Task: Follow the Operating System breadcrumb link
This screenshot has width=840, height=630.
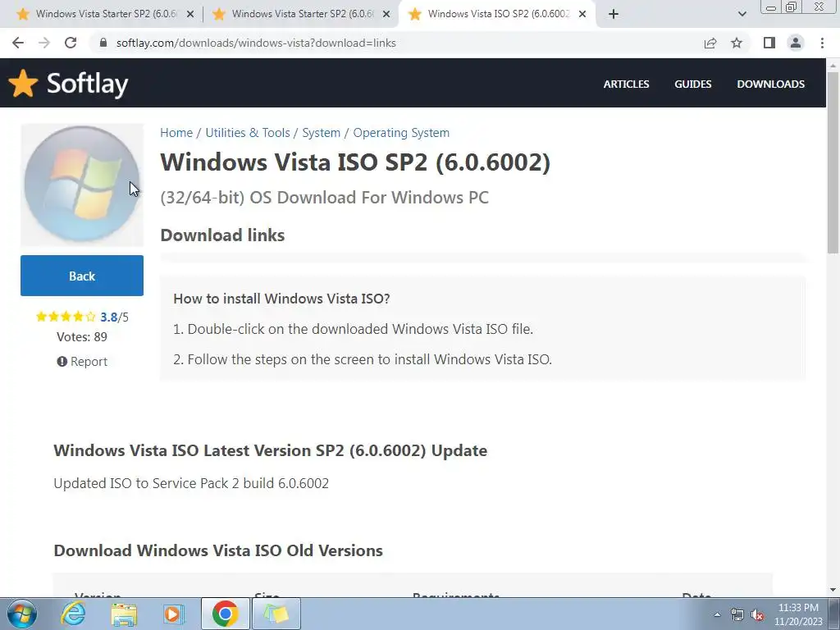Action: coord(401,133)
